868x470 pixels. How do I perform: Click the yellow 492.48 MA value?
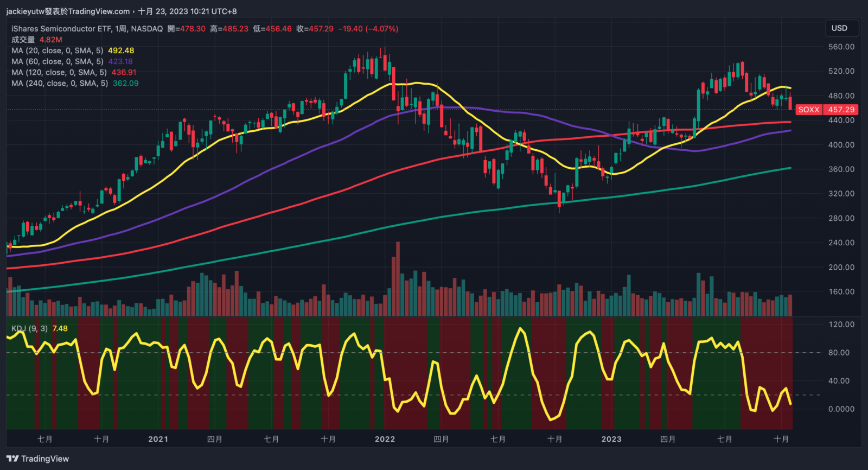coord(121,50)
